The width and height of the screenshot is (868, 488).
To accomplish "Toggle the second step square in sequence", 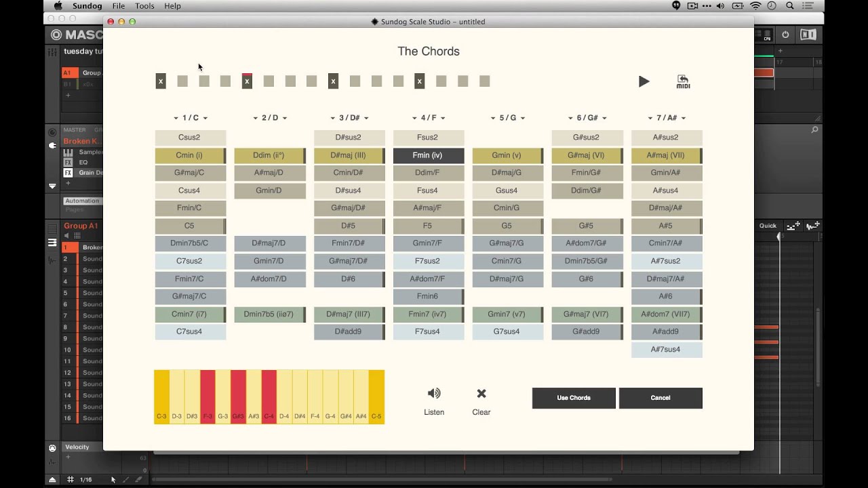I will [x=182, y=81].
